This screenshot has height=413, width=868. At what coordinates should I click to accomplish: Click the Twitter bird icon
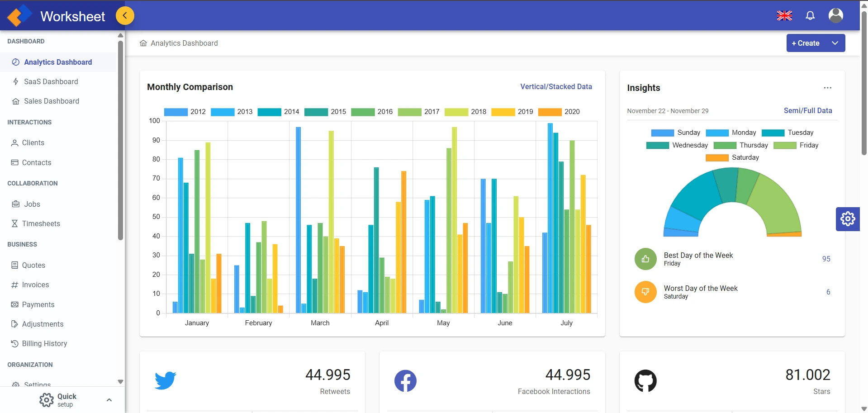coord(165,380)
